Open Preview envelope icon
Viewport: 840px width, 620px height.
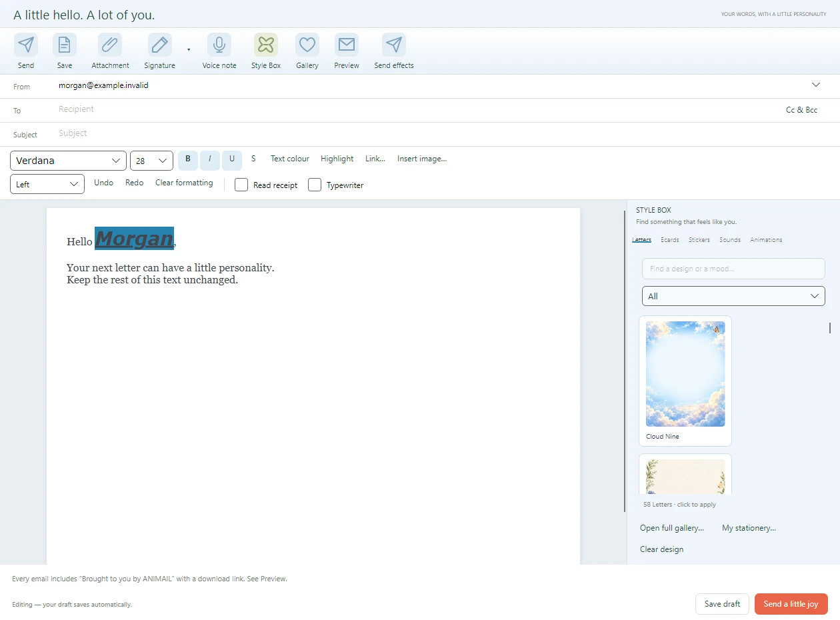coord(347,45)
